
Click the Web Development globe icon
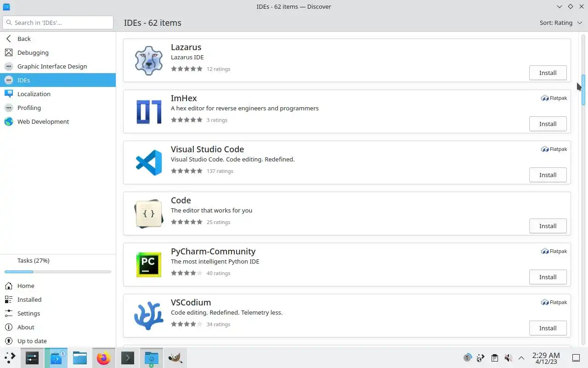(x=9, y=121)
